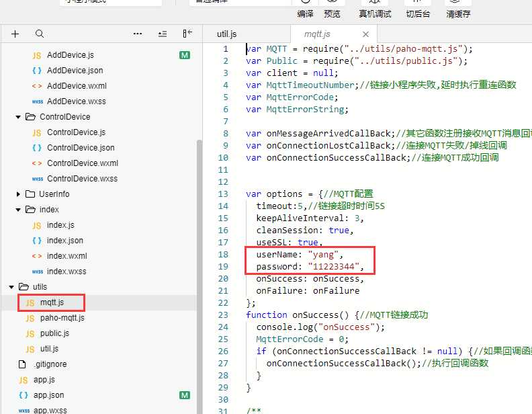Select the .gitignore file

(x=51, y=364)
